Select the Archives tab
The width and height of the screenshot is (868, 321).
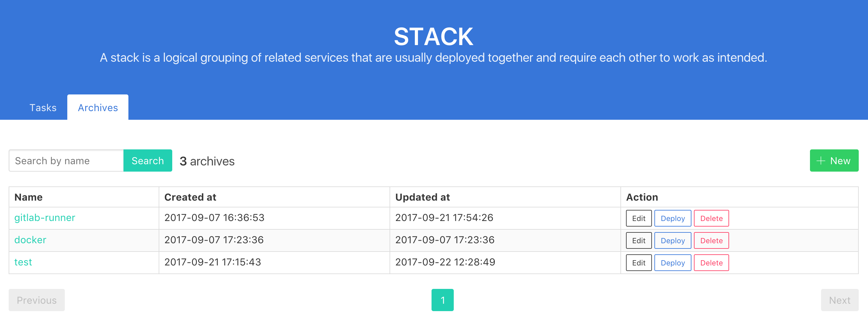(x=98, y=107)
